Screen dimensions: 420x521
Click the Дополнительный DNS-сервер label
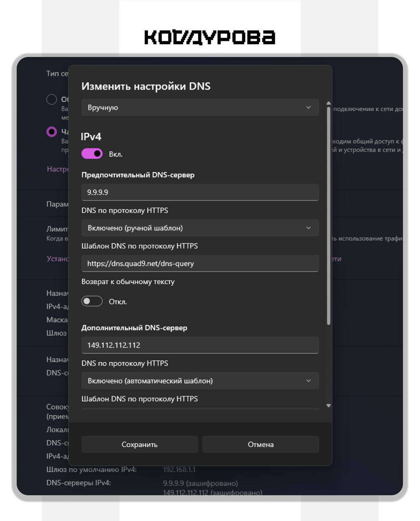(135, 328)
